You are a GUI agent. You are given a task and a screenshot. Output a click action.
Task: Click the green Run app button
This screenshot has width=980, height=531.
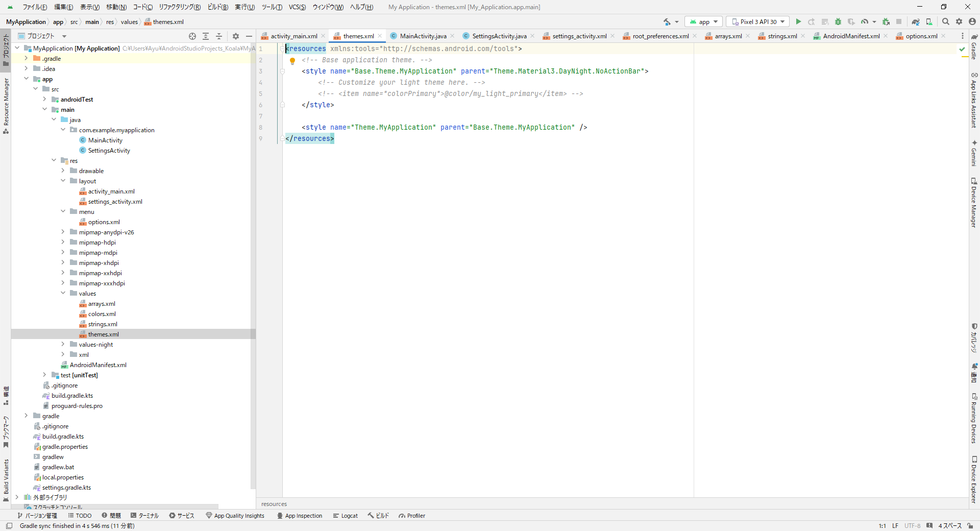click(798, 21)
